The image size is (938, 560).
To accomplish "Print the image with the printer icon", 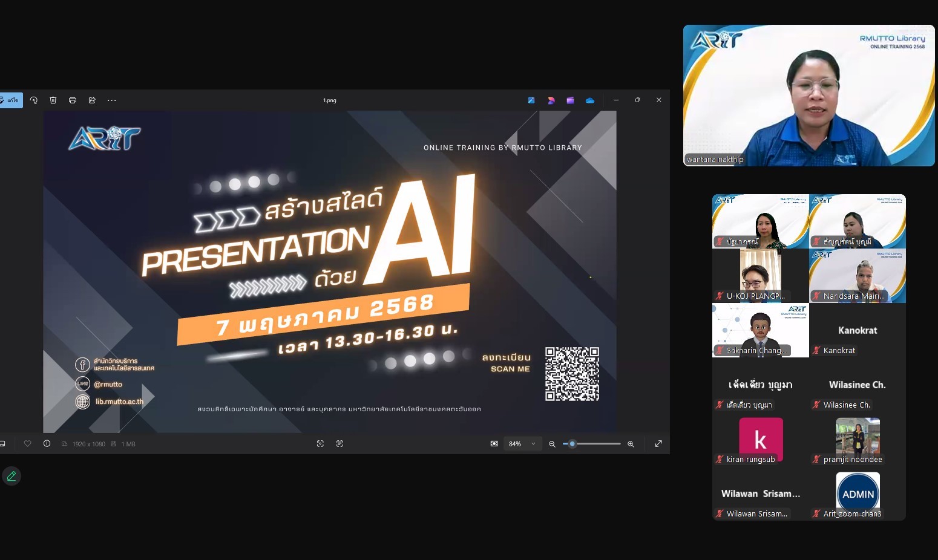I will click(73, 100).
